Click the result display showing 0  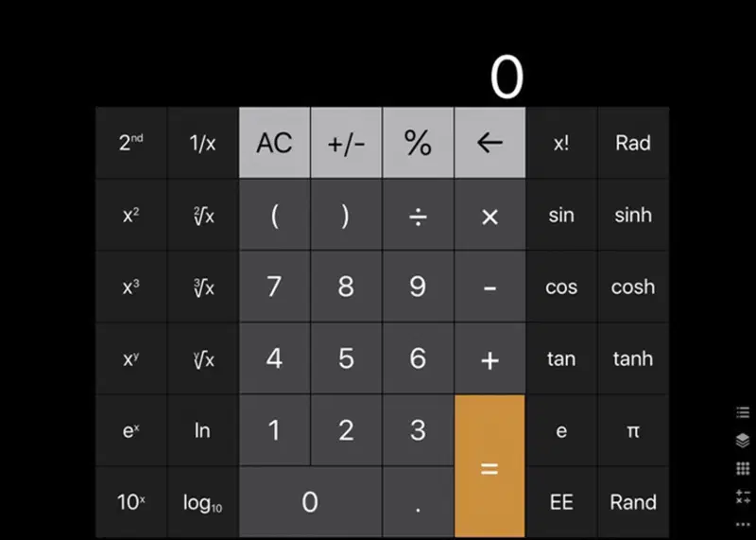coord(507,78)
